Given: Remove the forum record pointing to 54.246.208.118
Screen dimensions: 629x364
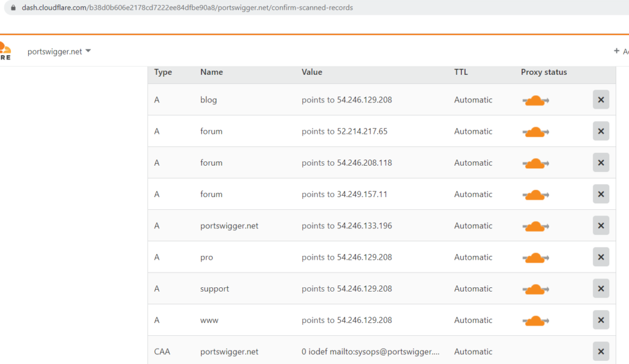Looking at the screenshot, I should click(x=601, y=163).
